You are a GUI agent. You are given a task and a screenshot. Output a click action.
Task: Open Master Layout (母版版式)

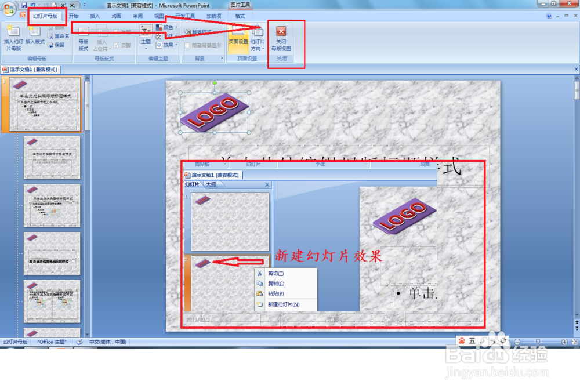(x=84, y=38)
